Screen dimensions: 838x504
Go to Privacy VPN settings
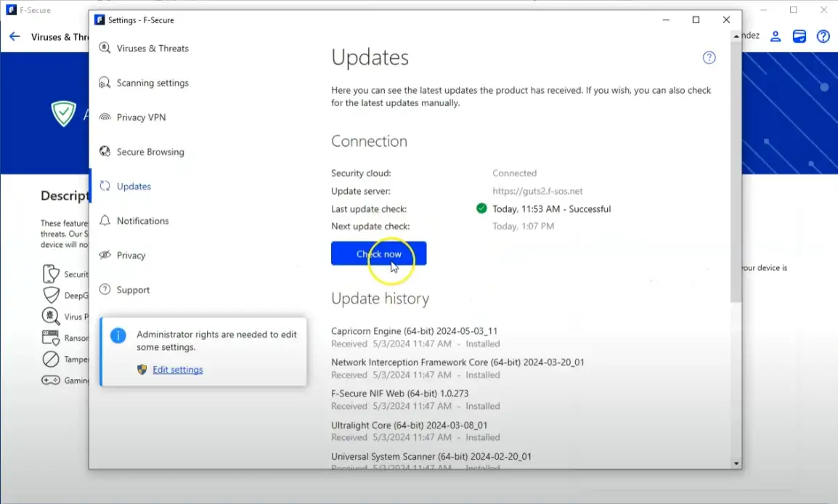pyautogui.click(x=141, y=118)
